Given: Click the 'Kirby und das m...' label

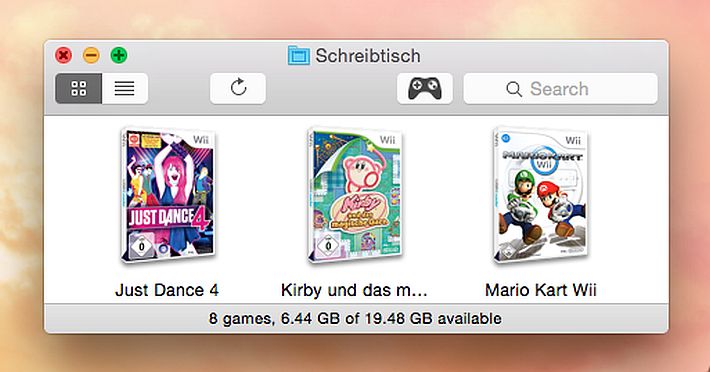Looking at the screenshot, I should point(354,290).
